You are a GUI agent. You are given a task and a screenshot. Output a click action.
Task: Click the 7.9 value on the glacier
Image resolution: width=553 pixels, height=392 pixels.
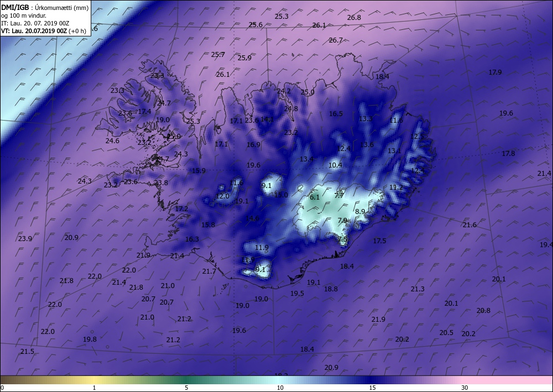tap(342, 220)
